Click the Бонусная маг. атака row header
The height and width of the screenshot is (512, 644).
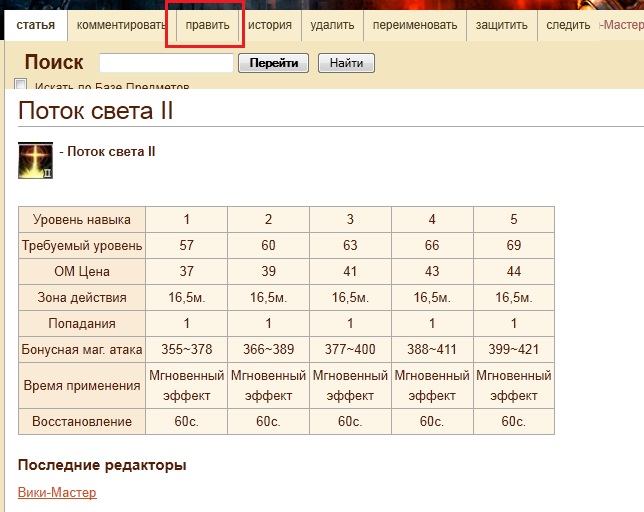(82, 350)
